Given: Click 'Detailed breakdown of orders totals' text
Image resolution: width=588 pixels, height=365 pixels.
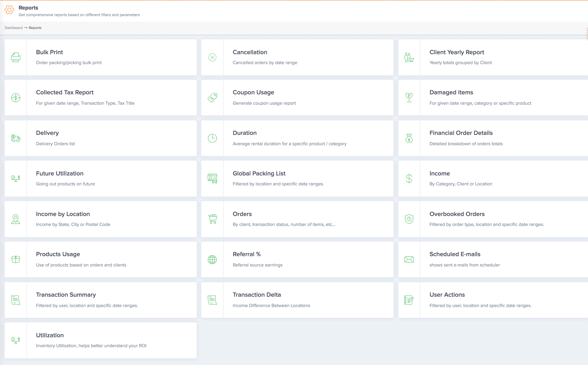Looking at the screenshot, I should coord(466,144).
